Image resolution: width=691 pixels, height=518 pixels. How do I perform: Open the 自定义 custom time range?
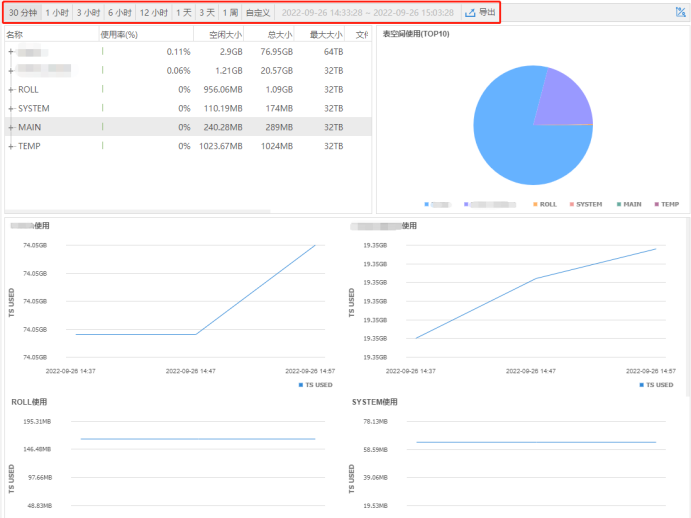pyautogui.click(x=258, y=13)
